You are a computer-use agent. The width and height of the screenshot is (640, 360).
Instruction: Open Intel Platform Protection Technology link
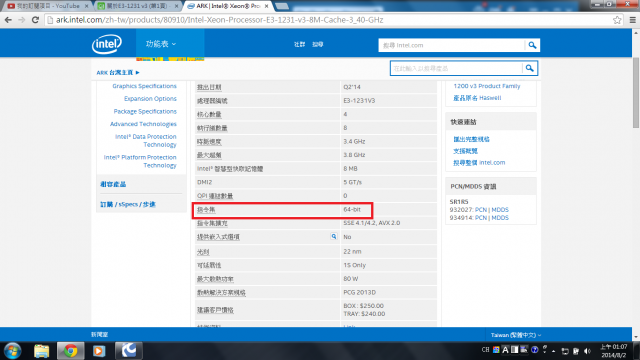140,161
